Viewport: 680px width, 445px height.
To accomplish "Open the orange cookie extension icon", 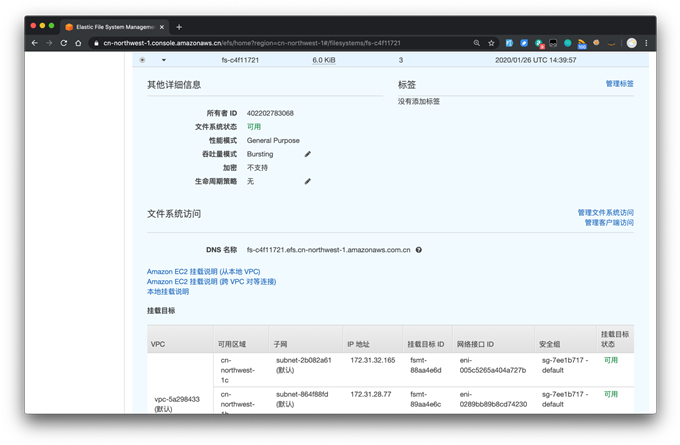I will (596, 43).
